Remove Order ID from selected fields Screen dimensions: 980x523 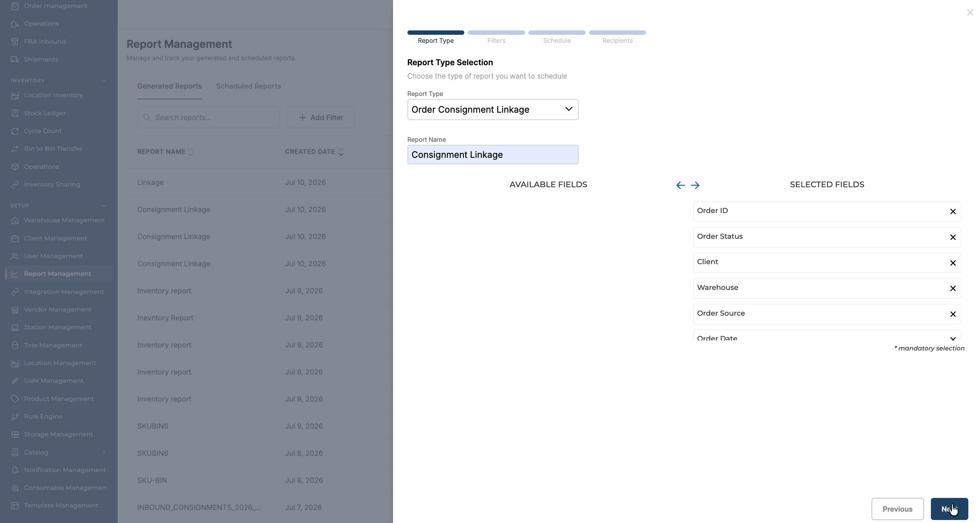(x=953, y=212)
